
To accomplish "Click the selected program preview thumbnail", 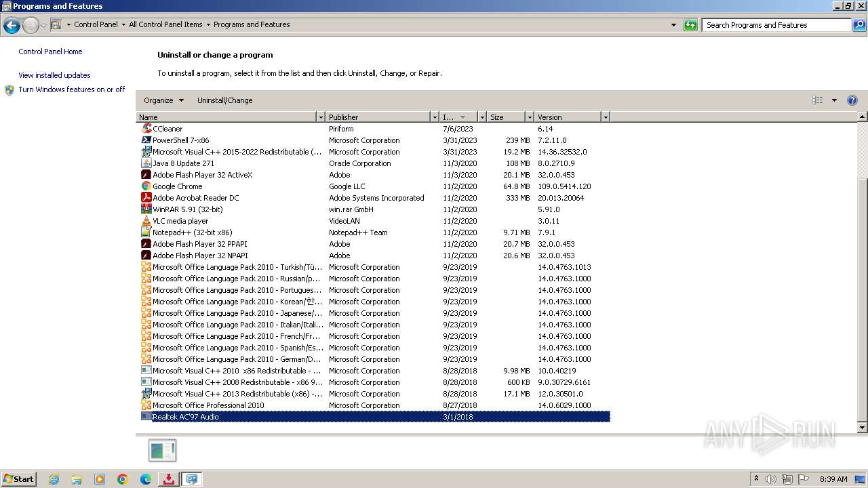I will click(163, 451).
